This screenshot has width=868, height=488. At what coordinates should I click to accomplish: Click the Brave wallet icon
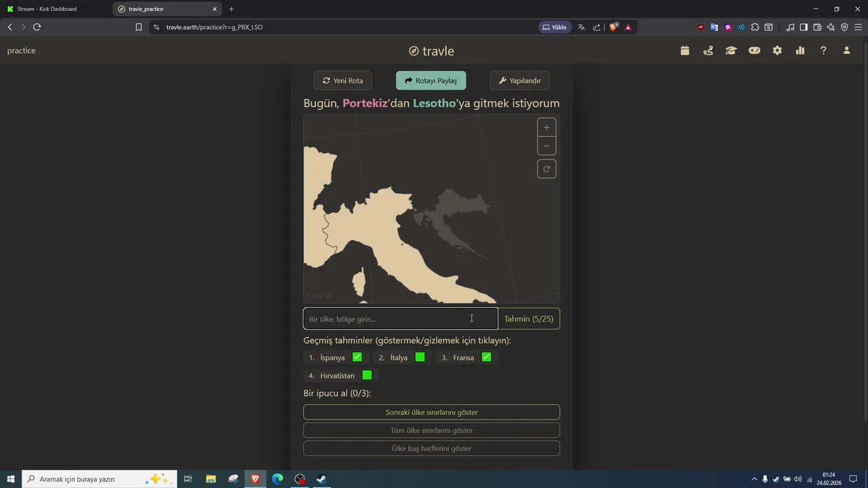(x=817, y=27)
